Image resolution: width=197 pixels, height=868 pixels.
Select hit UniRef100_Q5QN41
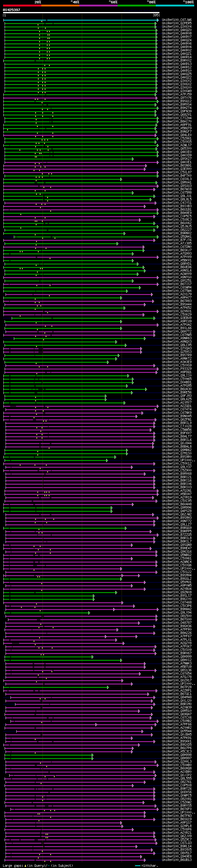tap(177, 236)
